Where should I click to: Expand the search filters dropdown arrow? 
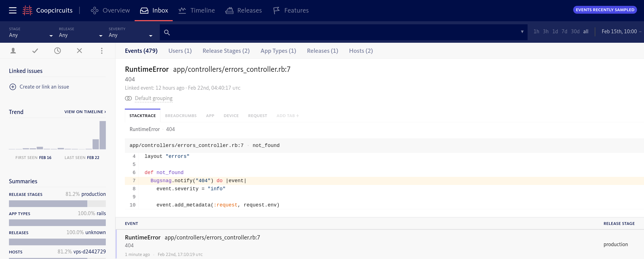tap(522, 32)
